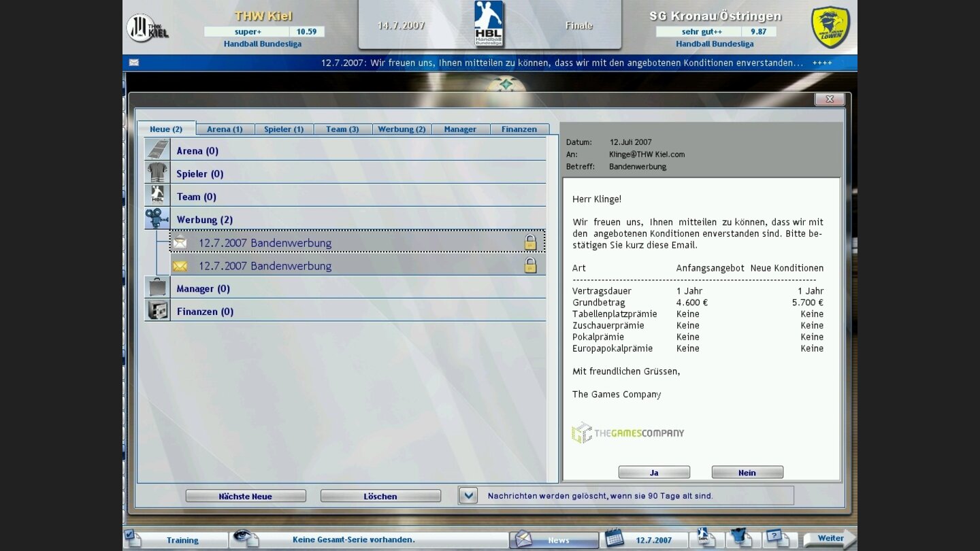Open the question mark help icon
This screenshot has height=551, width=980.
778,538
